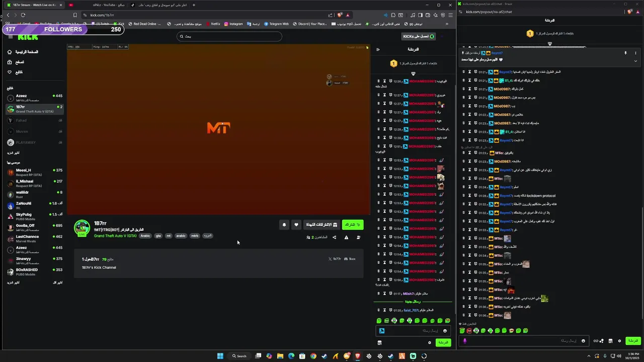Click the purple microphone icon in popout chat
Viewport: 644px width, 362px height.
click(x=464, y=341)
